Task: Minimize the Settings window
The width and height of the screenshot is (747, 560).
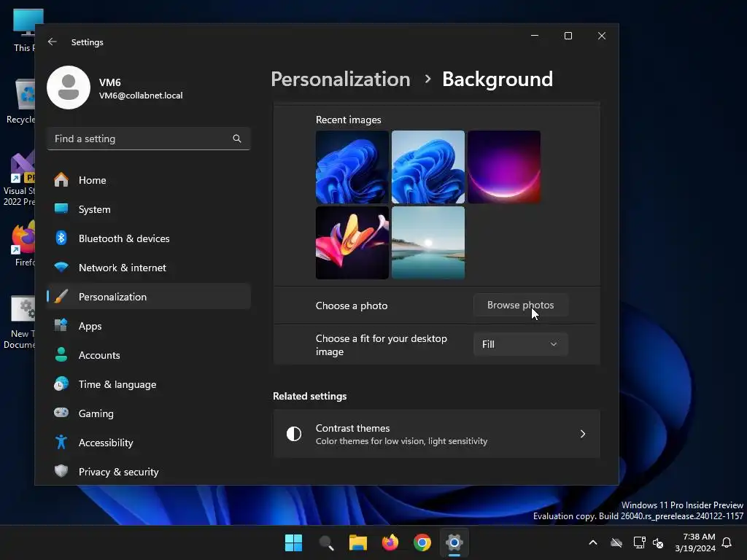Action: 535,36
